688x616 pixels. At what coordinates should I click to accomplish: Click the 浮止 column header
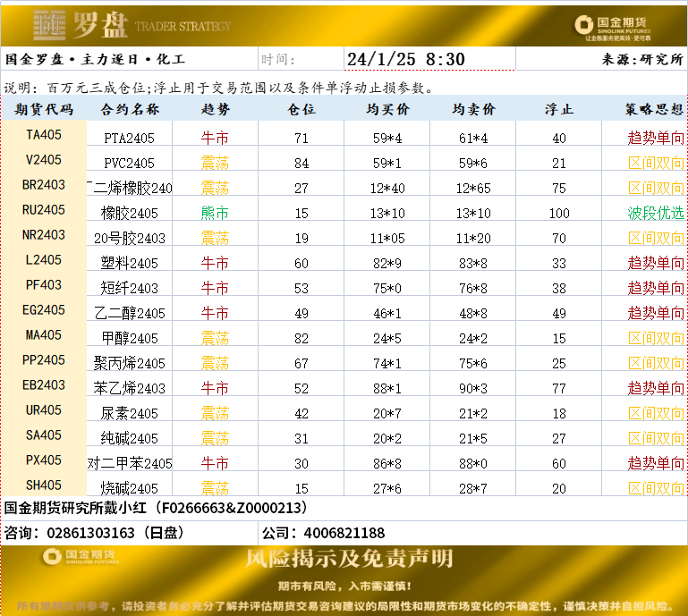(559, 109)
